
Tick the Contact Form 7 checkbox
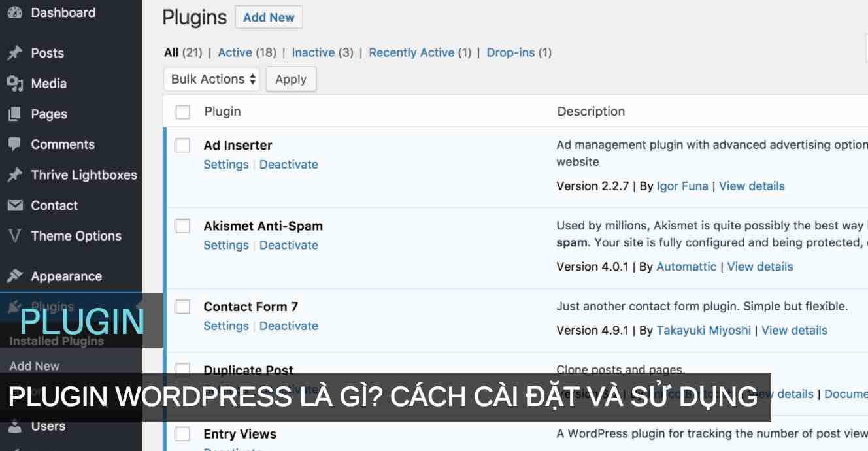tap(183, 307)
